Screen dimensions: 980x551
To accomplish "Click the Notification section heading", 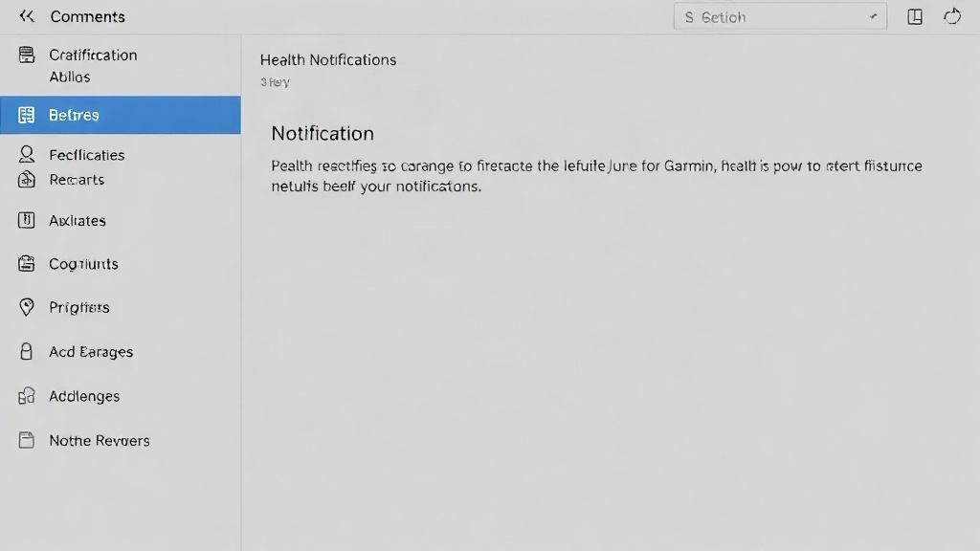I will pos(323,133).
